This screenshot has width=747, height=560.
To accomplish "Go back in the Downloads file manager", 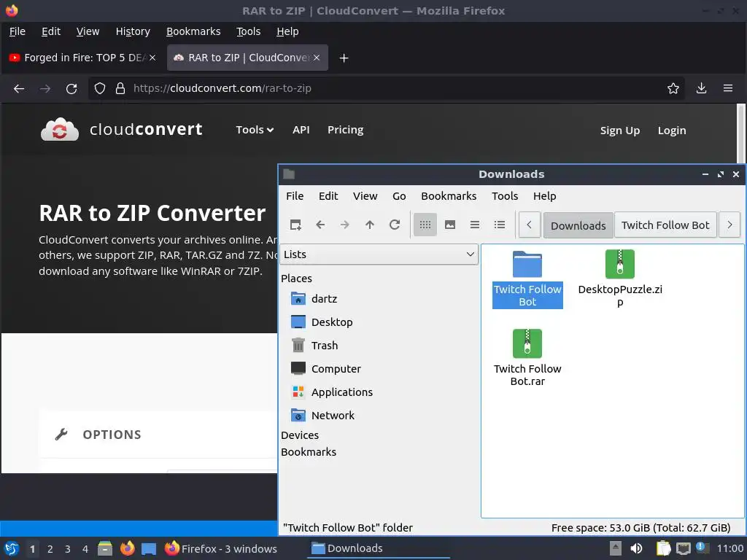I will coord(320,225).
